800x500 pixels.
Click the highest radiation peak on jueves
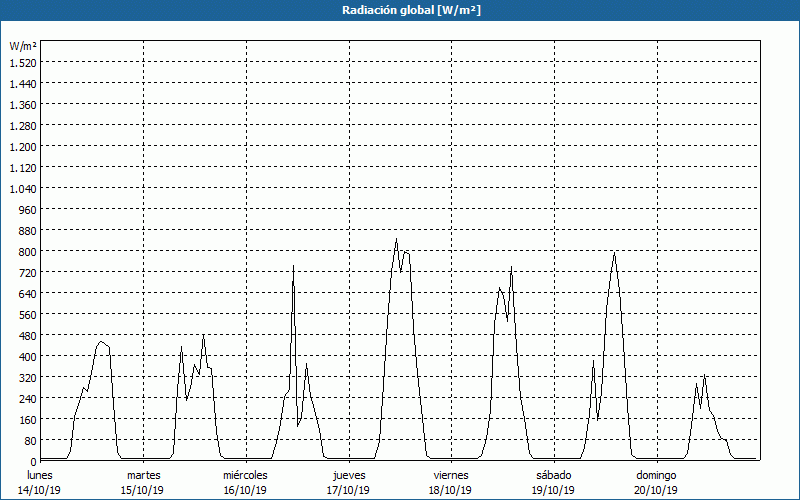point(396,239)
